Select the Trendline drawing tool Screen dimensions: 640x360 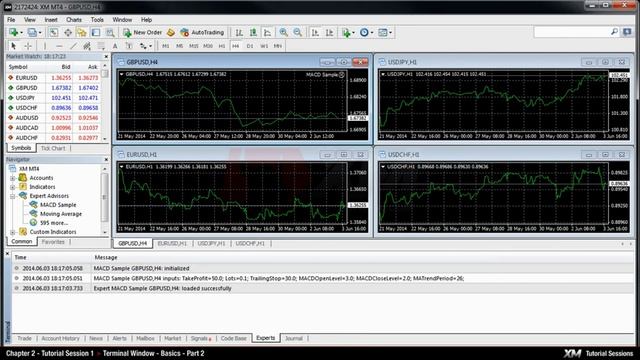pos(73,46)
